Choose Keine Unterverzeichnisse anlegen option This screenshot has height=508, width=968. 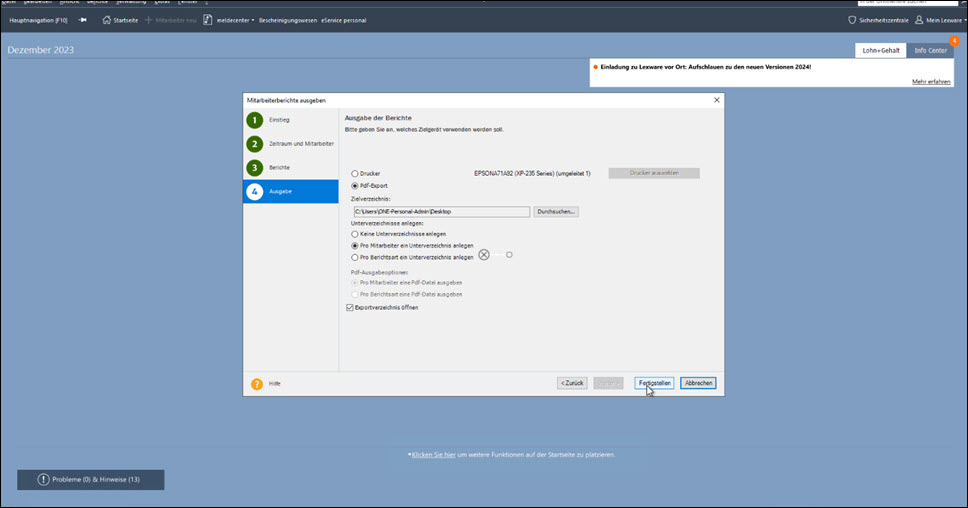[354, 233]
